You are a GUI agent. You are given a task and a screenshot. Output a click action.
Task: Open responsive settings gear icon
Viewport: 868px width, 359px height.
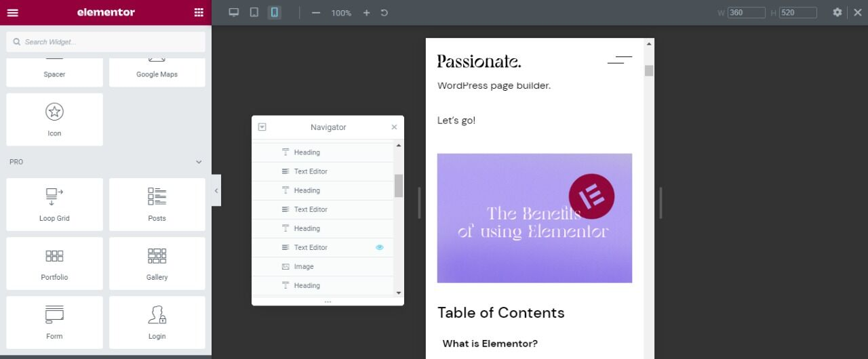[x=837, y=12]
